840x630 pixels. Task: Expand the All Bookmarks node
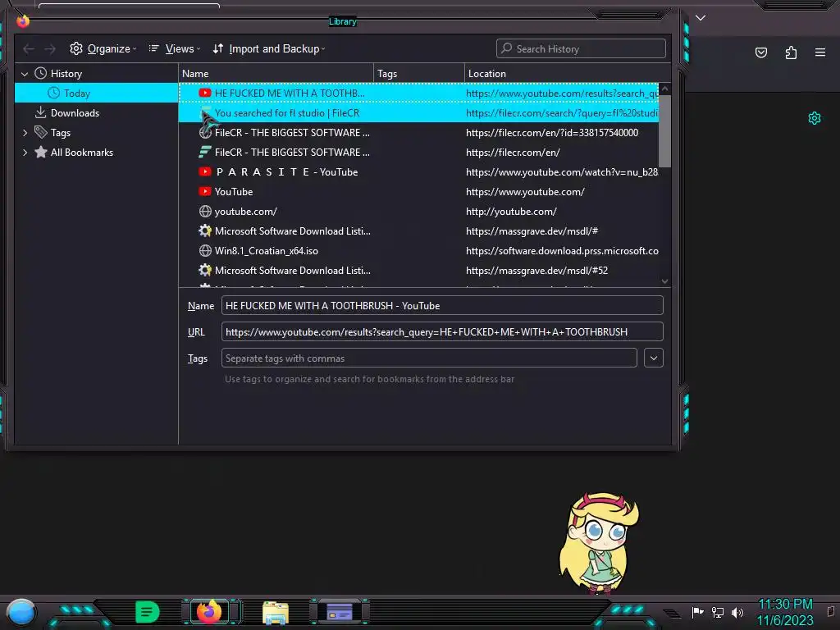click(x=25, y=153)
